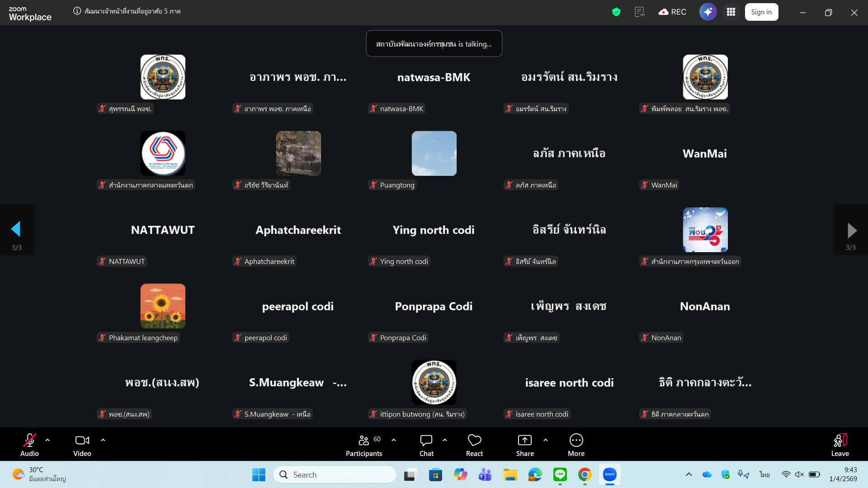Open the meeting notes icon
Image resolution: width=868 pixels, height=488 pixels.
click(639, 12)
